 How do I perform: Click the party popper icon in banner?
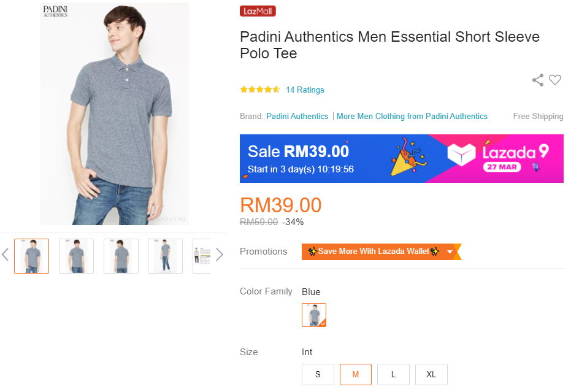pos(408,158)
